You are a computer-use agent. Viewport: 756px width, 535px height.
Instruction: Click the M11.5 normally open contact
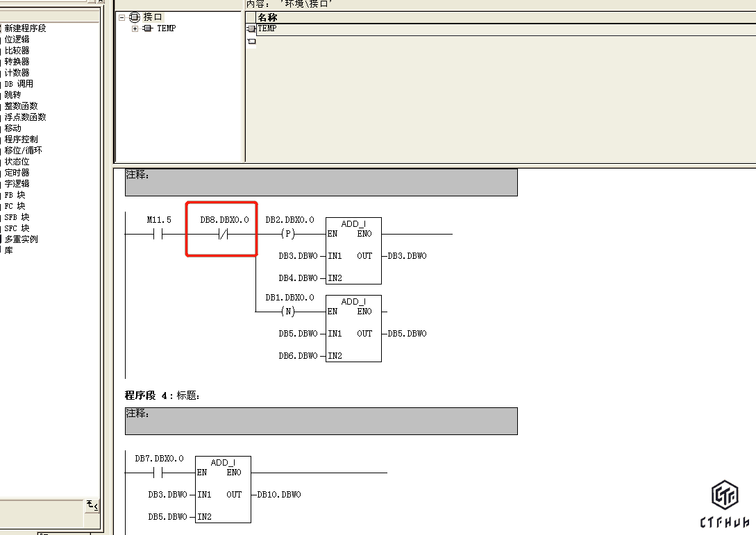pos(159,235)
